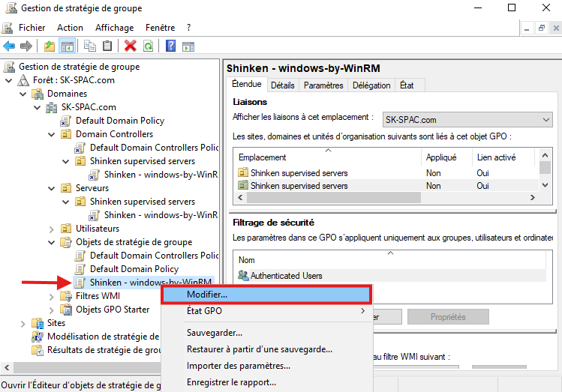Click the green Refresh toolbar icon
The width and height of the screenshot is (562, 392).
pyautogui.click(x=149, y=46)
